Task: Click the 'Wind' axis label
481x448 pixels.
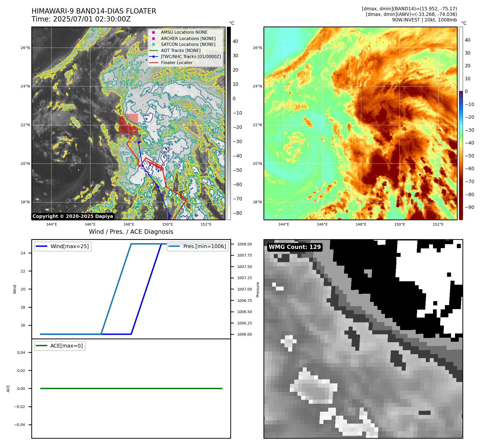Action: pyautogui.click(x=15, y=289)
